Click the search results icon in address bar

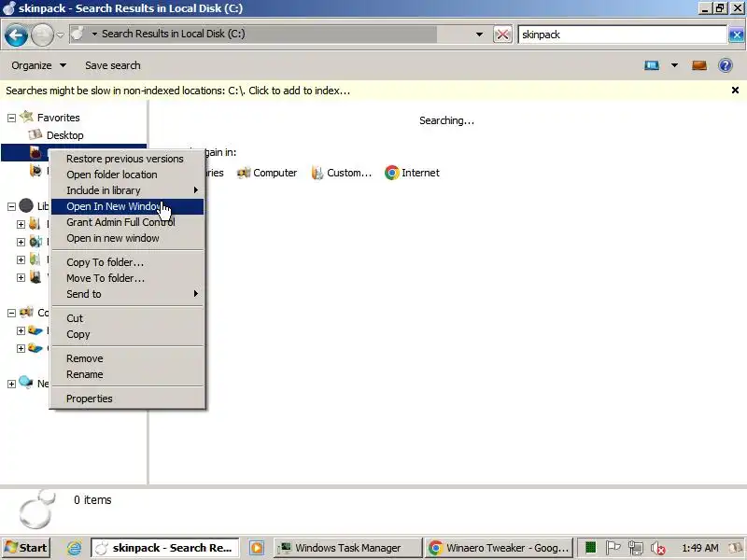(78, 34)
